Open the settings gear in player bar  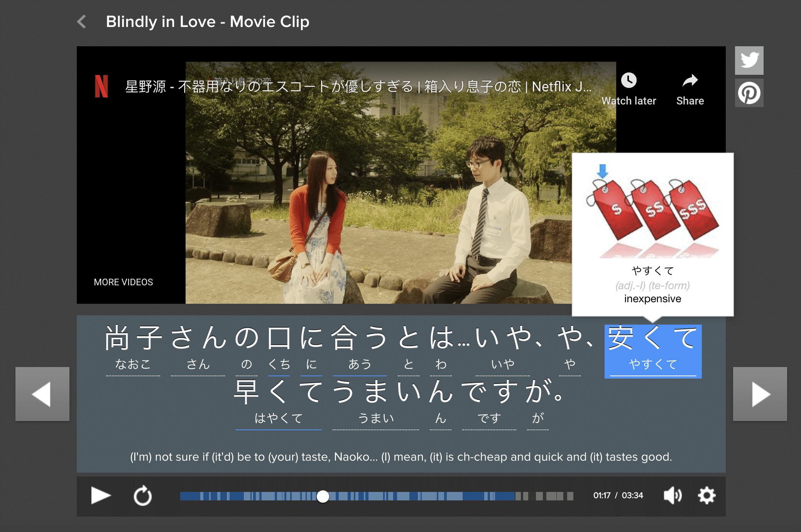pos(706,495)
